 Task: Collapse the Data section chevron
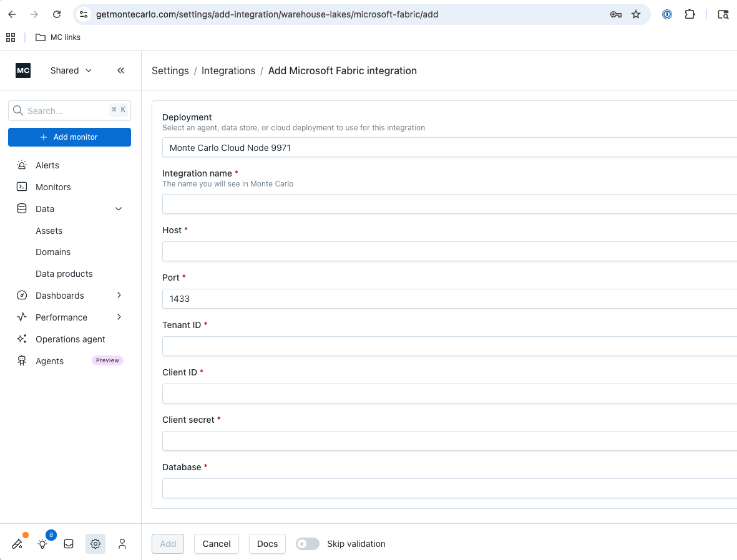click(x=119, y=208)
